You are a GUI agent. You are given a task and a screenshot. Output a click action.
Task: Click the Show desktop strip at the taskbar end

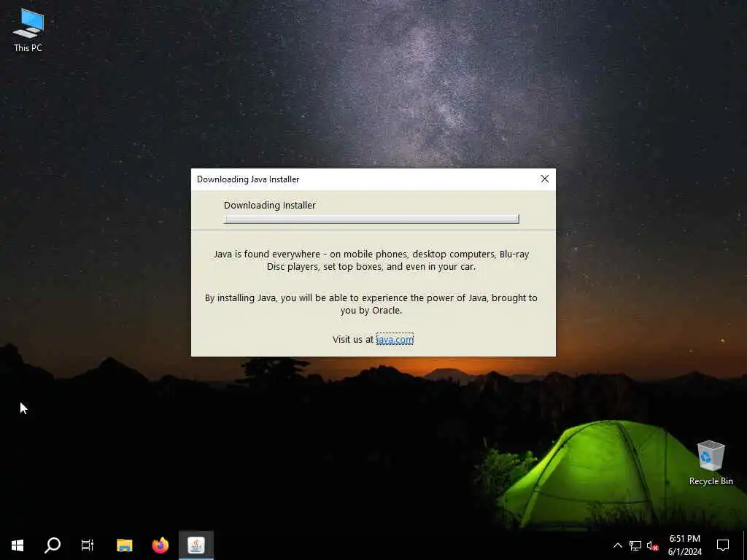tap(745, 545)
